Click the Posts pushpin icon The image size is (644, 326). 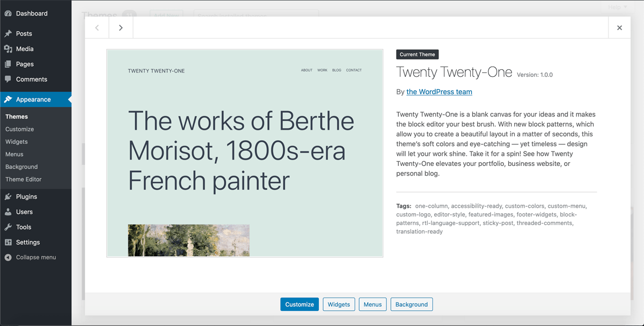click(8, 33)
